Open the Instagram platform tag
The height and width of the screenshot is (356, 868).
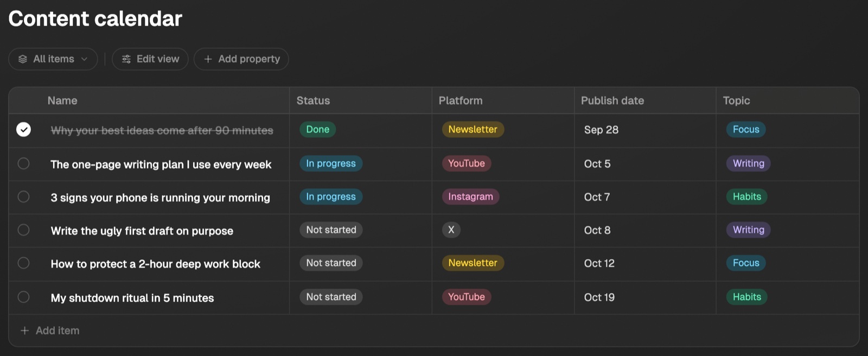[470, 196]
